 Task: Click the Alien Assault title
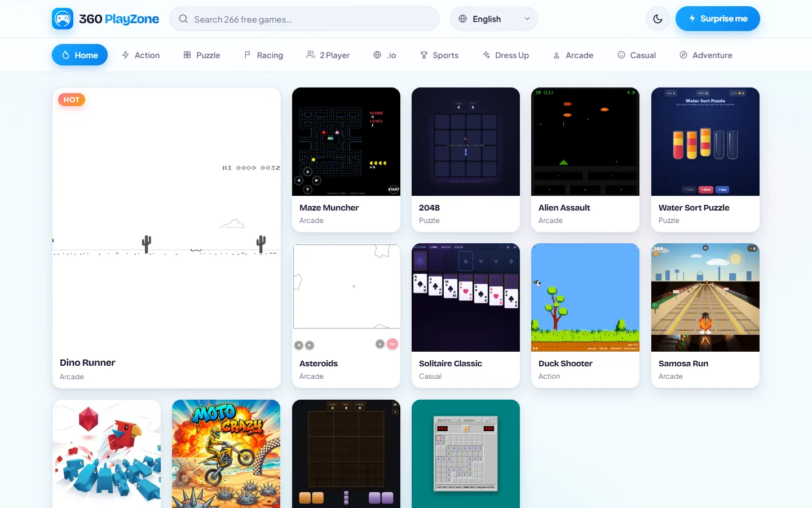click(564, 208)
